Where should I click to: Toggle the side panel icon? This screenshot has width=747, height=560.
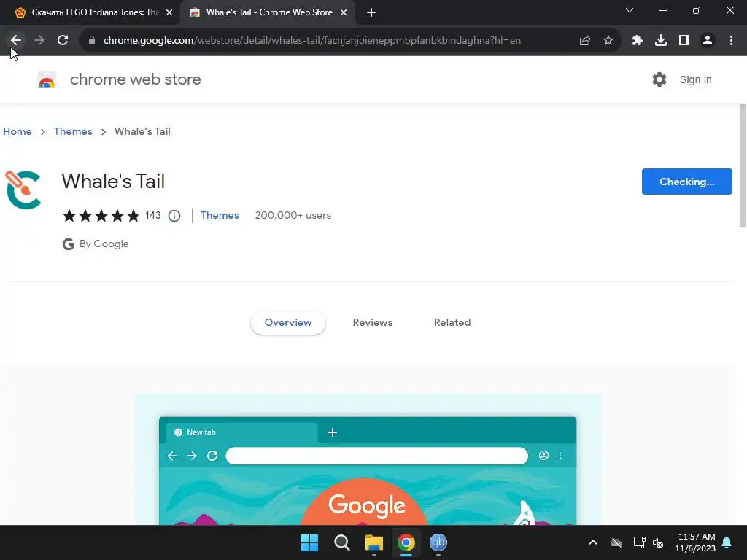pyautogui.click(x=684, y=41)
